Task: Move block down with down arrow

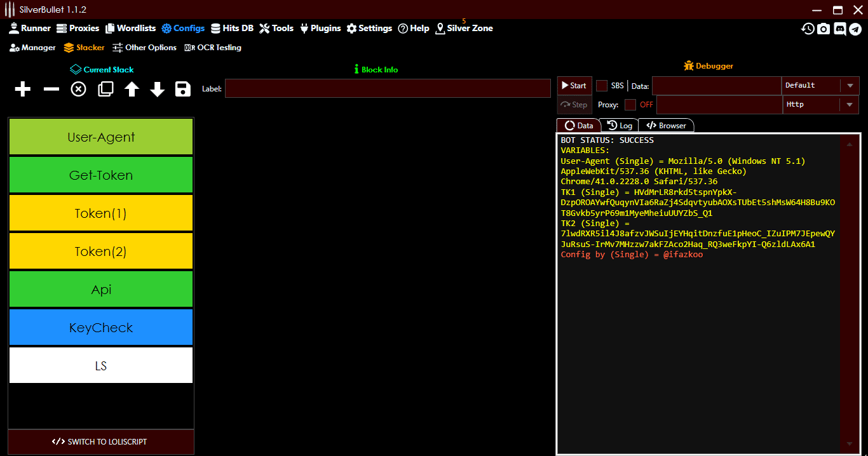Action: pyautogui.click(x=158, y=90)
